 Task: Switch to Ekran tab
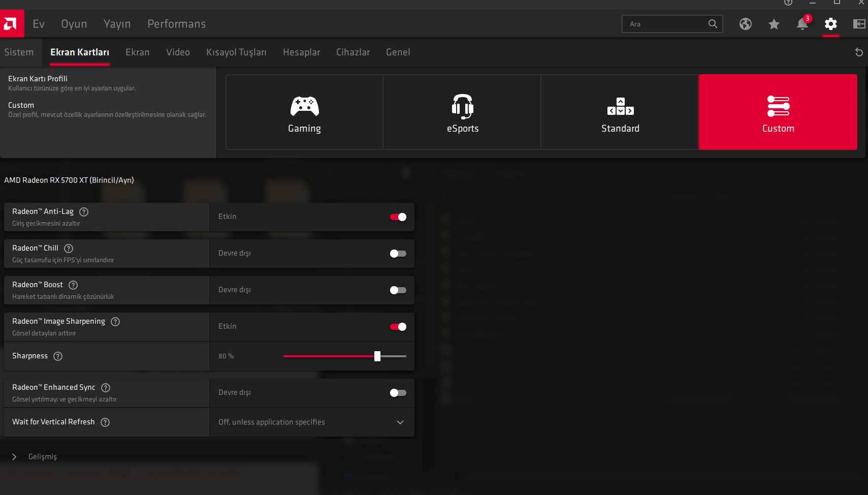[138, 52]
